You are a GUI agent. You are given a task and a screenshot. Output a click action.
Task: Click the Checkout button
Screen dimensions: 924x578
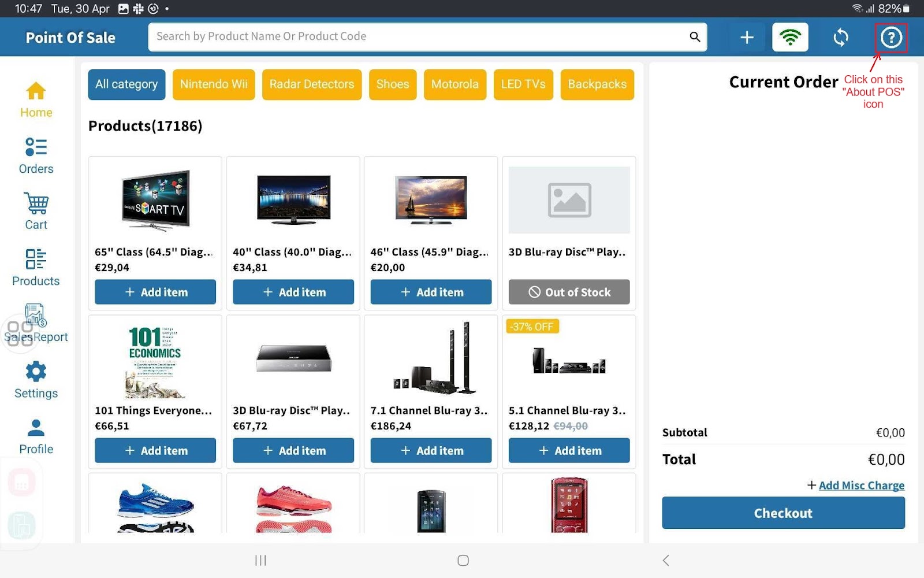(783, 513)
